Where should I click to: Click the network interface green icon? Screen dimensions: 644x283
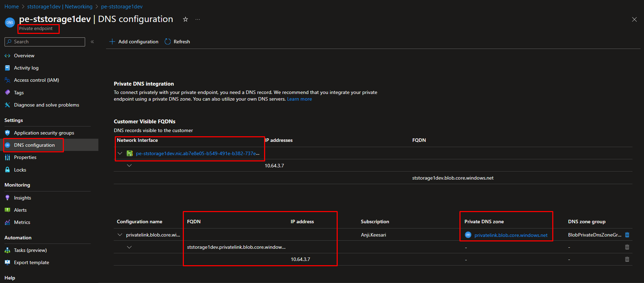pyautogui.click(x=130, y=153)
